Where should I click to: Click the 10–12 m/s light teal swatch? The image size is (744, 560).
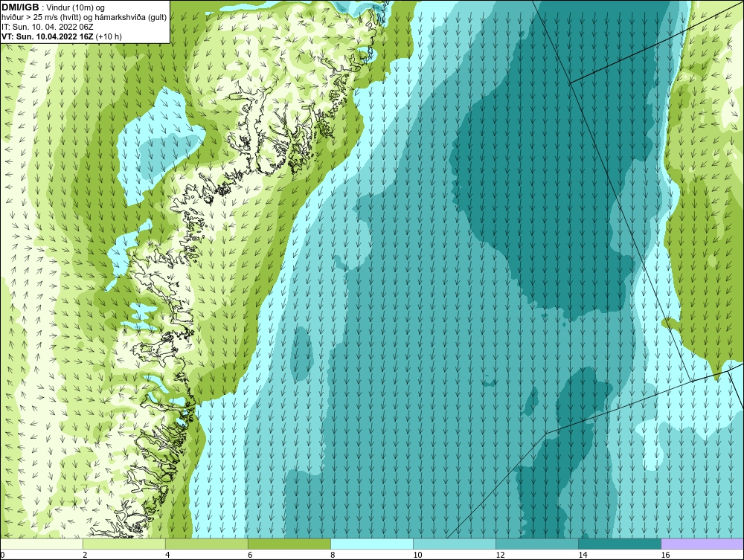[455, 544]
